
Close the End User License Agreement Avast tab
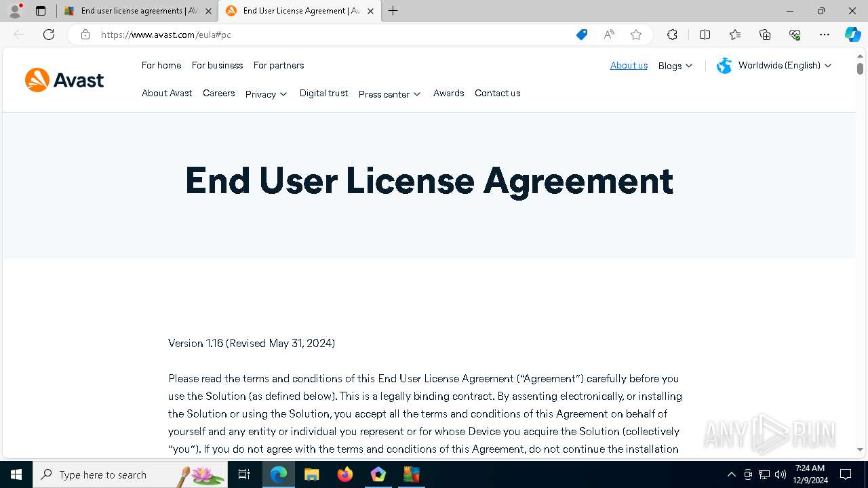click(370, 11)
